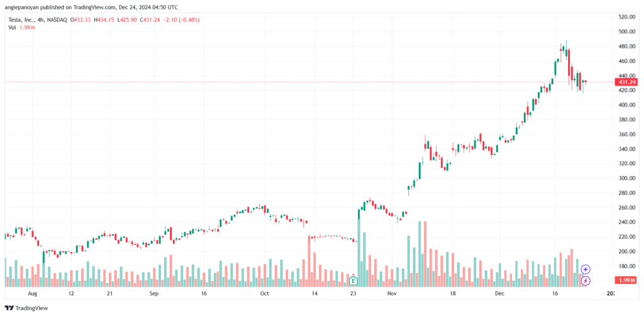Click the Oct label on time axis
The width and height of the screenshot is (644, 316).
click(264, 294)
